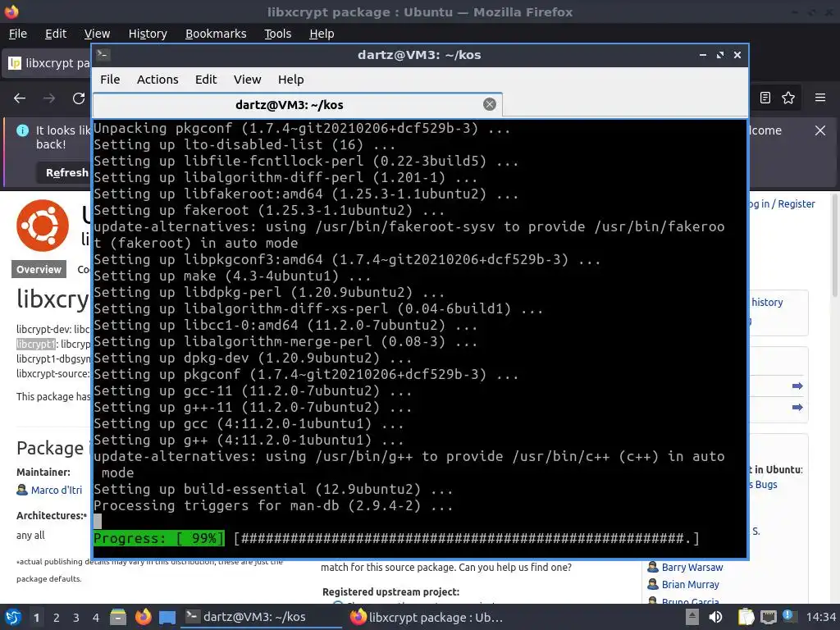This screenshot has width=840, height=630.
Task: Open the Lubuntu start menu
Action: (13, 617)
